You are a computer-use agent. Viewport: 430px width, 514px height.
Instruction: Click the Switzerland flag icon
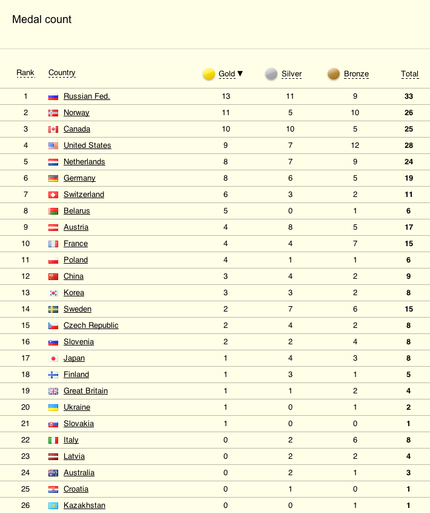point(53,195)
